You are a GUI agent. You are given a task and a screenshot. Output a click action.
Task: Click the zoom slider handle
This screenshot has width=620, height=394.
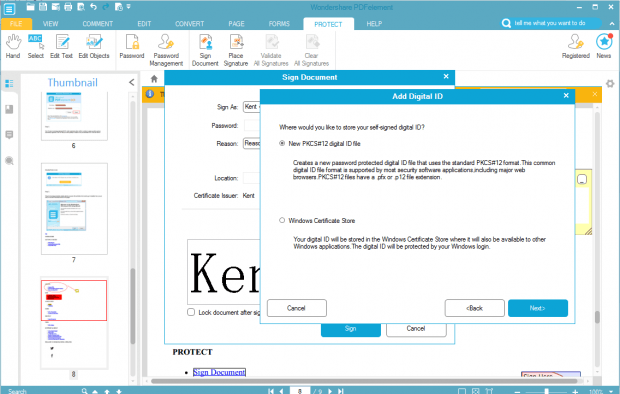click(546, 391)
